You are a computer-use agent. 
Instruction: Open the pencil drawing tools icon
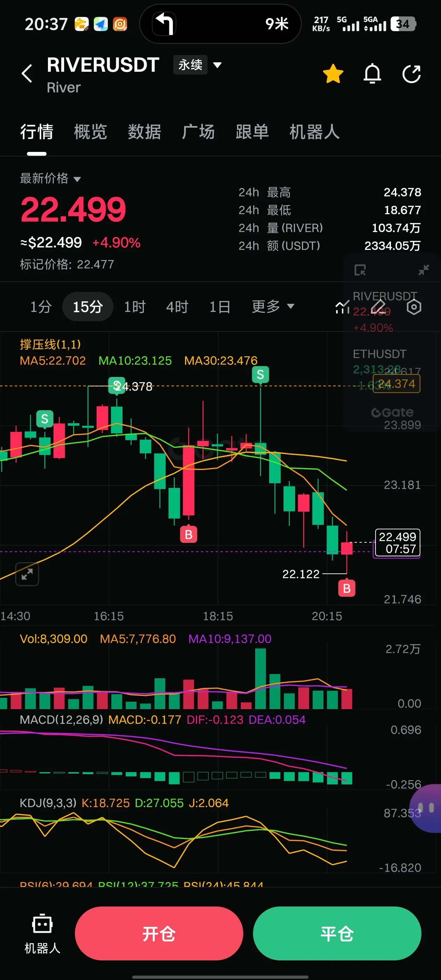(378, 307)
